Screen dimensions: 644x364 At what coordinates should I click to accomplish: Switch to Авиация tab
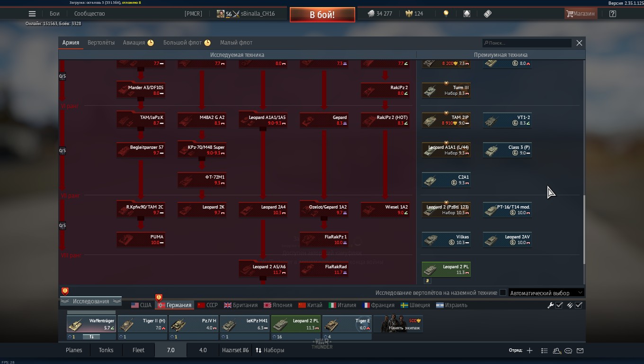coord(138,43)
